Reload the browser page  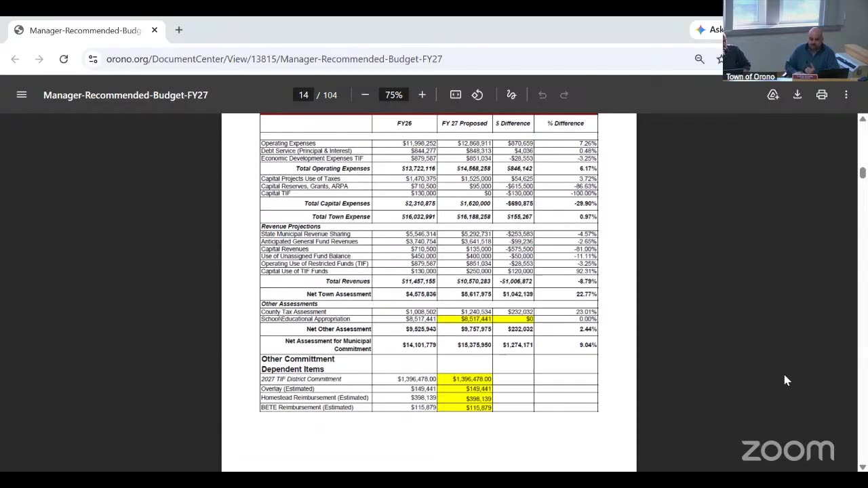tap(64, 59)
